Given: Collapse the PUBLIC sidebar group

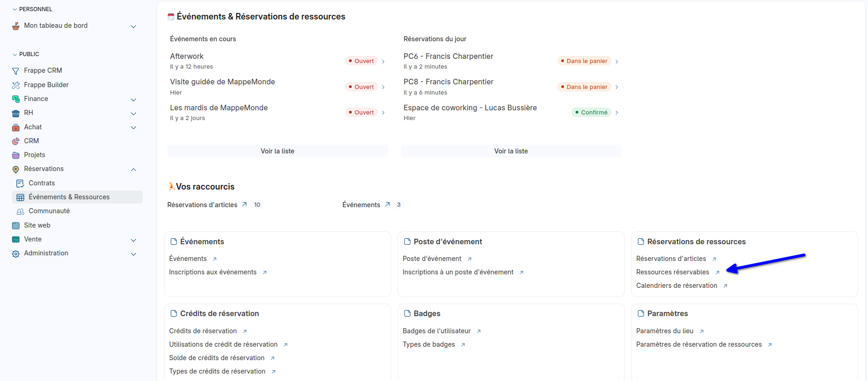Looking at the screenshot, I should [x=15, y=54].
